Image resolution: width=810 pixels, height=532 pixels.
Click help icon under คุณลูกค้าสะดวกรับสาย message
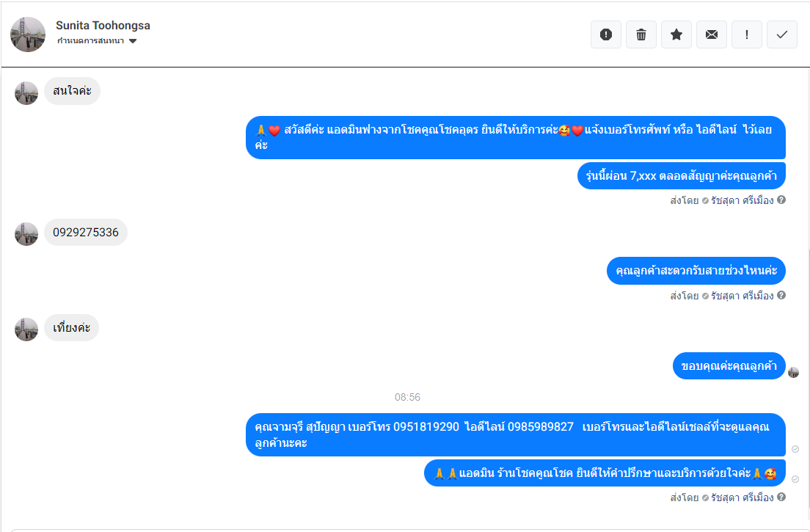pos(781,295)
